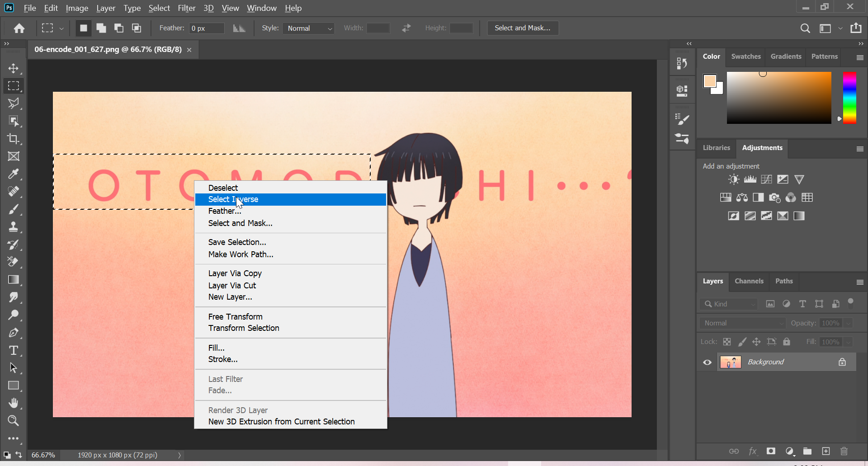Toggle visibility of the Background layer
Image resolution: width=868 pixels, height=466 pixels.
[708, 362]
